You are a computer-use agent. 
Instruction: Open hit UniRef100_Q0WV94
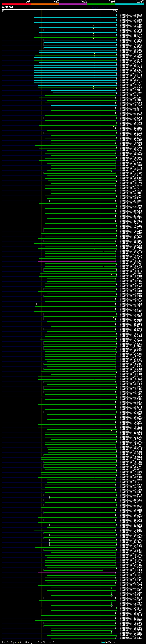[131, 20]
